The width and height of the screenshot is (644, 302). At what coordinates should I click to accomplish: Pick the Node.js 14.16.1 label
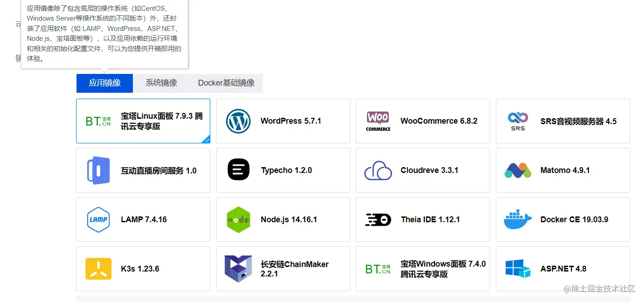tap(289, 220)
